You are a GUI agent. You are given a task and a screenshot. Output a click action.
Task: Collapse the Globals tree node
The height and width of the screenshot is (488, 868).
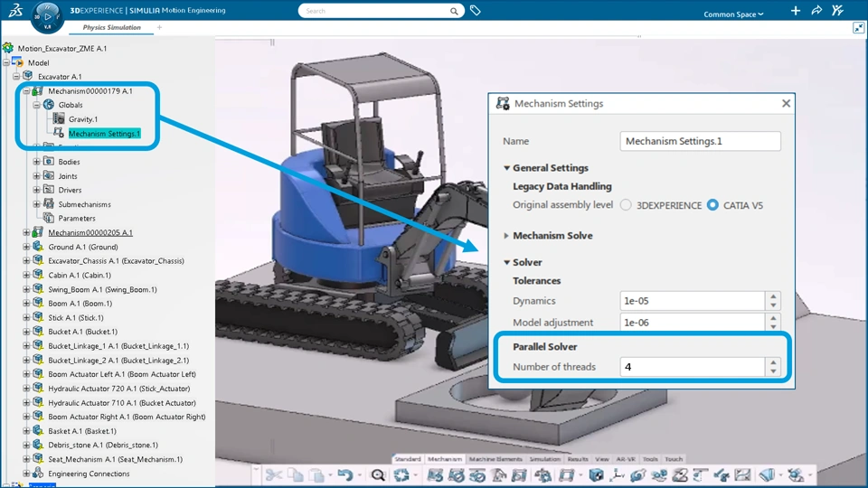pyautogui.click(x=36, y=105)
